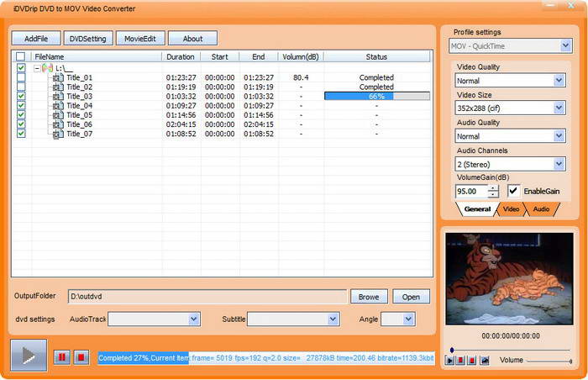Screen dimensions: 588x380
Task: Sort by the FileName column header
Action: tap(97, 56)
